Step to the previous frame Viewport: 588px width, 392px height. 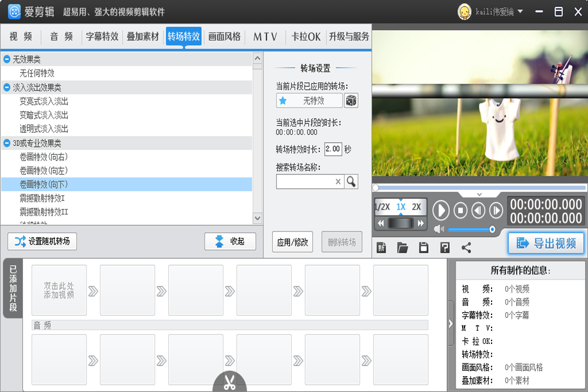[x=478, y=210]
